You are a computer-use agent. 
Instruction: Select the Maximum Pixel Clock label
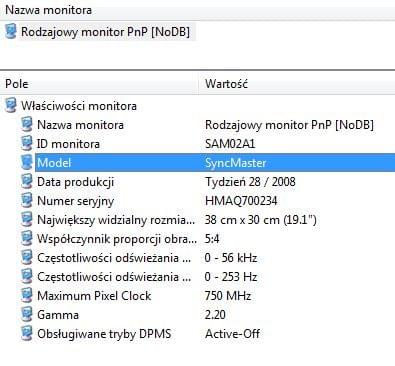pos(94,296)
